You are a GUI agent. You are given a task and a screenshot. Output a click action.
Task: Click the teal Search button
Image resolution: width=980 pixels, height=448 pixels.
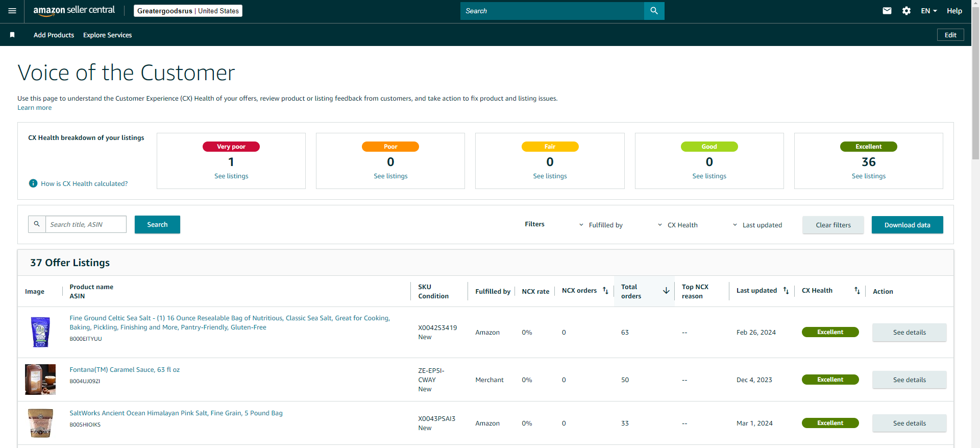[157, 224]
